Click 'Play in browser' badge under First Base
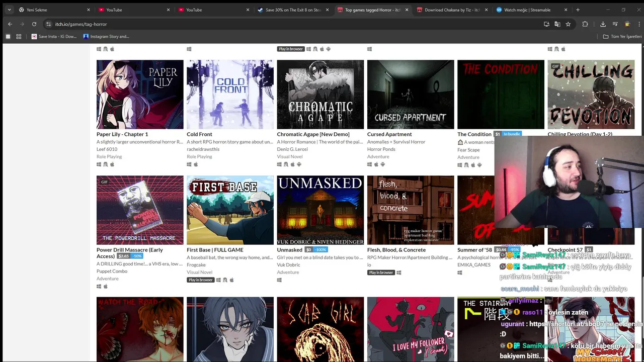This screenshot has width=644, height=362. (200, 280)
